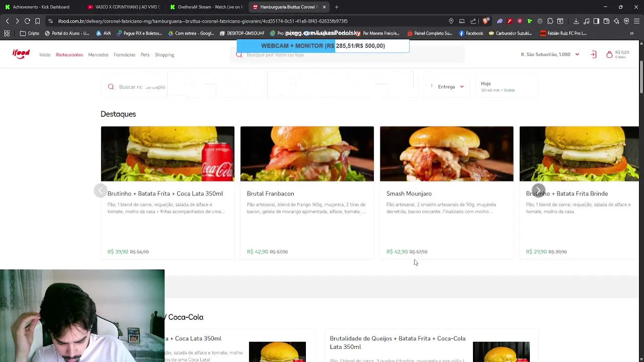Click the location pin icon in the address bar

tap(451, 21)
